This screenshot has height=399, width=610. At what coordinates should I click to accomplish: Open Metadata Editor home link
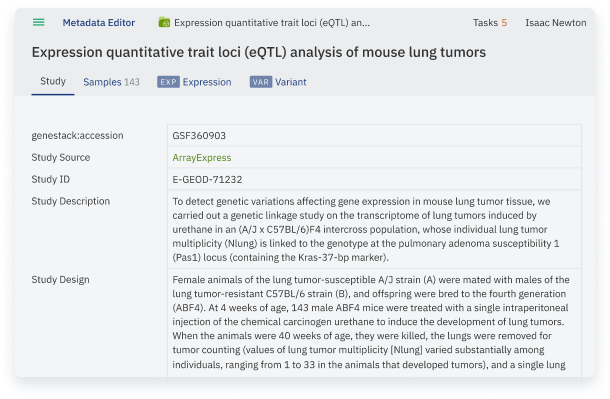tap(99, 23)
